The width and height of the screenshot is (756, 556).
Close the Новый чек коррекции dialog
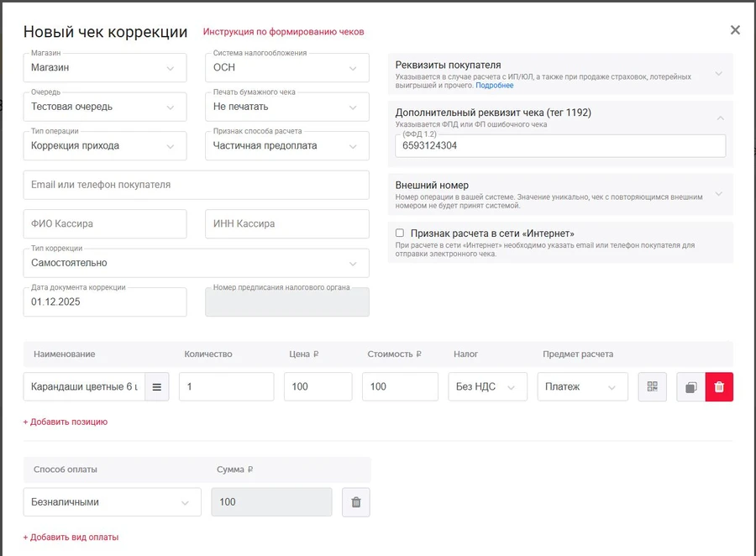[735, 30]
